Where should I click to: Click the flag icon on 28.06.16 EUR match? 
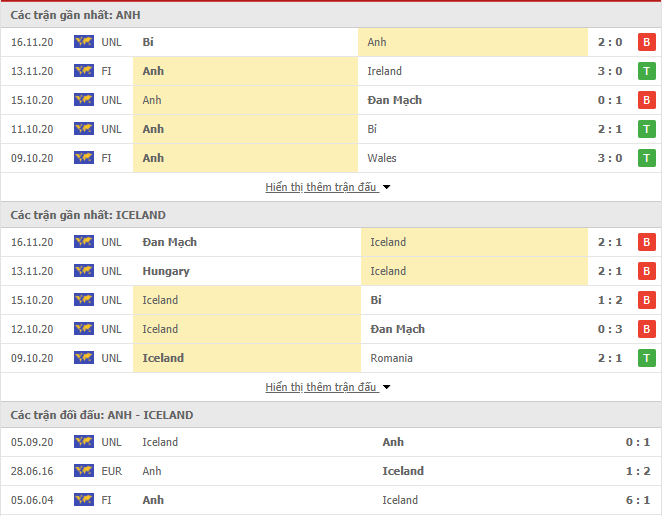click(84, 470)
